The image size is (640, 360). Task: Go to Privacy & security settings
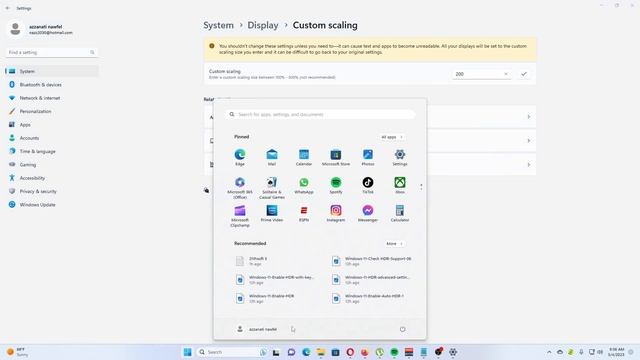pos(52,191)
